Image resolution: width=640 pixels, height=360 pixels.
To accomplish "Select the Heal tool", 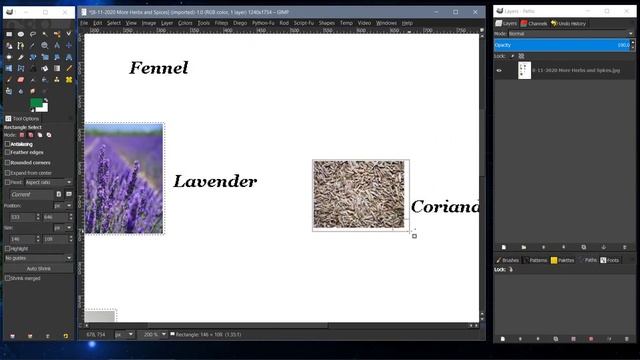I will coord(69,80).
